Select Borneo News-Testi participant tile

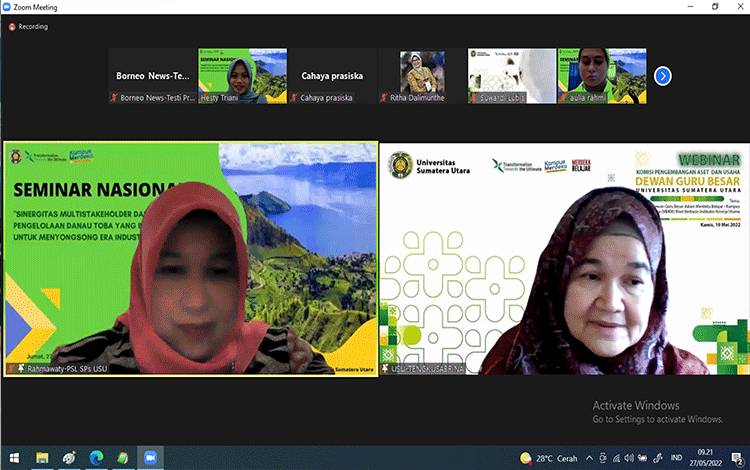pyautogui.click(x=153, y=76)
